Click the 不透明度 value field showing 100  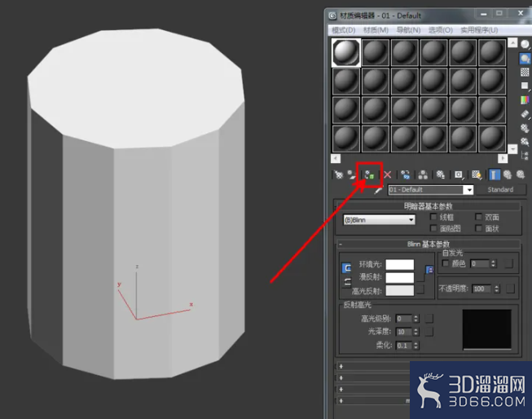pos(481,289)
